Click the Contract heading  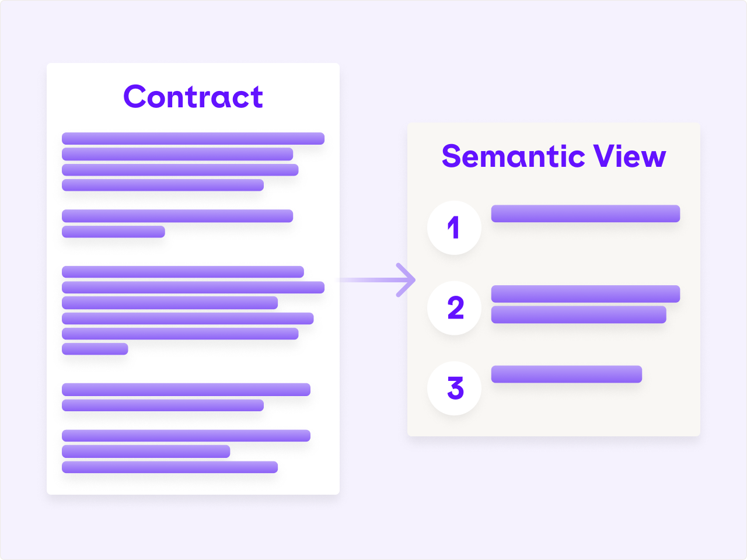(x=193, y=97)
